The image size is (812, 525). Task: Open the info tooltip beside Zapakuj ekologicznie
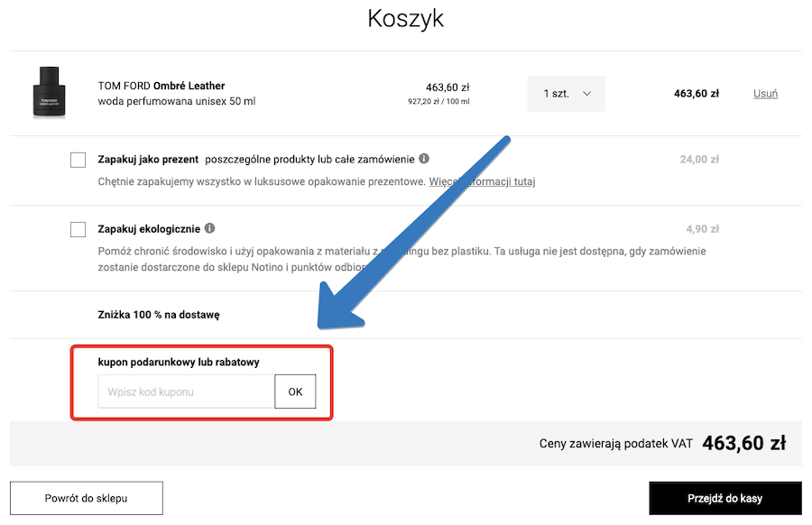pos(208,228)
